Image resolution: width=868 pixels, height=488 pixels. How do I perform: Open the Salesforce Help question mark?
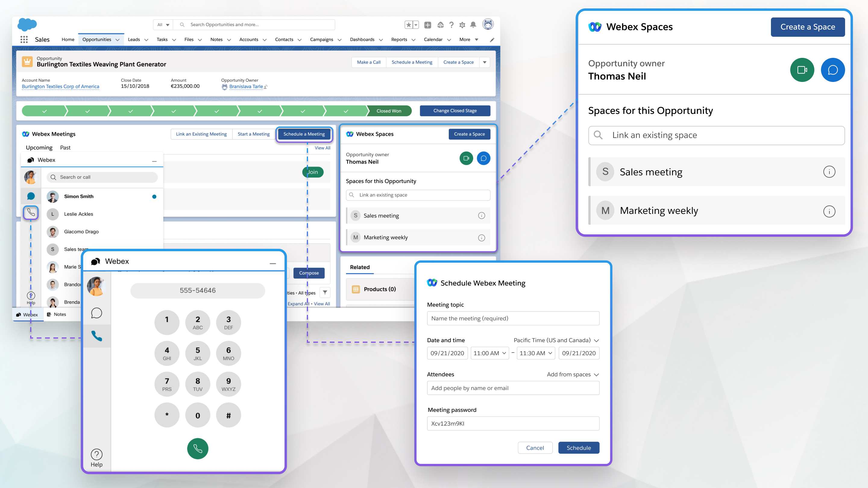click(451, 25)
